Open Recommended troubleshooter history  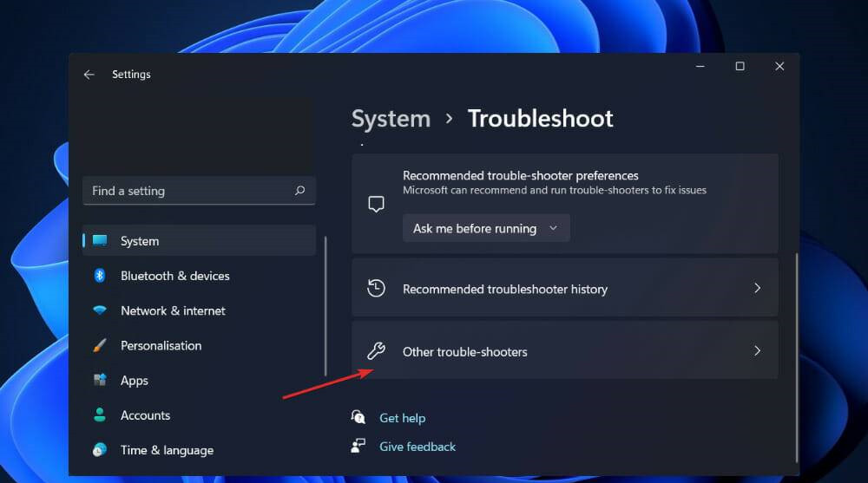point(565,288)
